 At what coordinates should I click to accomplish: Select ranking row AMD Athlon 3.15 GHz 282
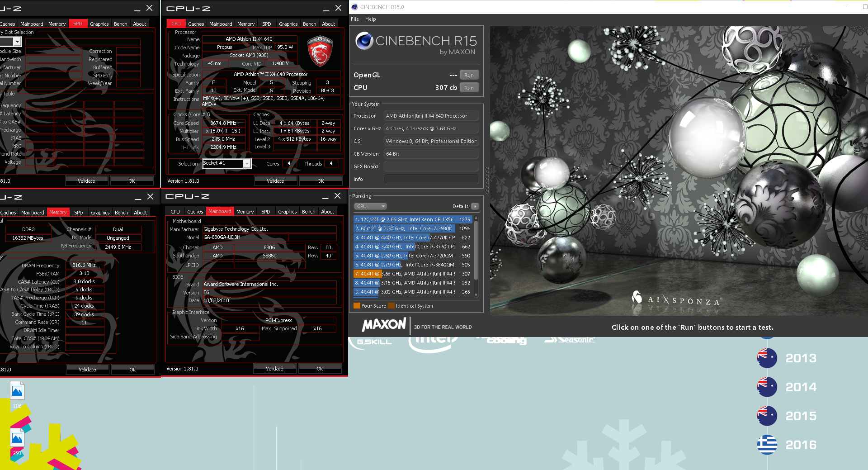click(413, 283)
